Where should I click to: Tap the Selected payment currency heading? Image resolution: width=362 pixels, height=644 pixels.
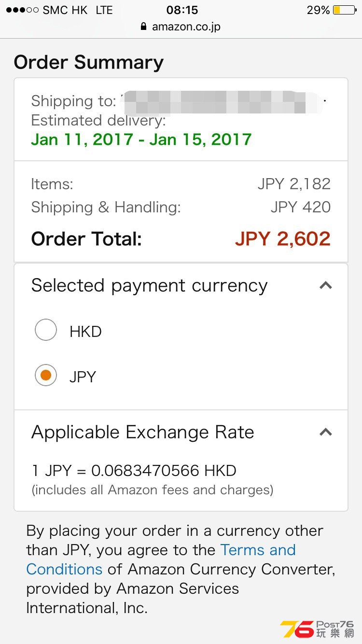[x=149, y=286]
